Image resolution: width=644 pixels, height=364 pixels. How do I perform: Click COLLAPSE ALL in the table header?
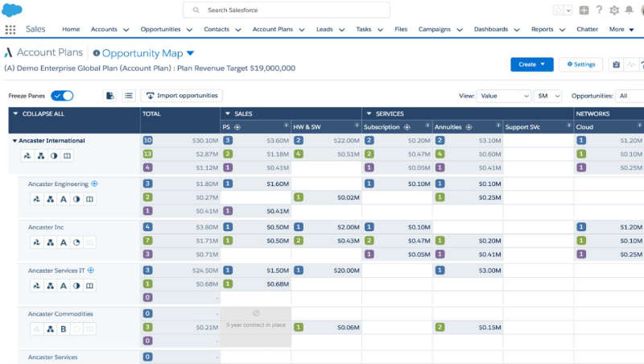43,114
